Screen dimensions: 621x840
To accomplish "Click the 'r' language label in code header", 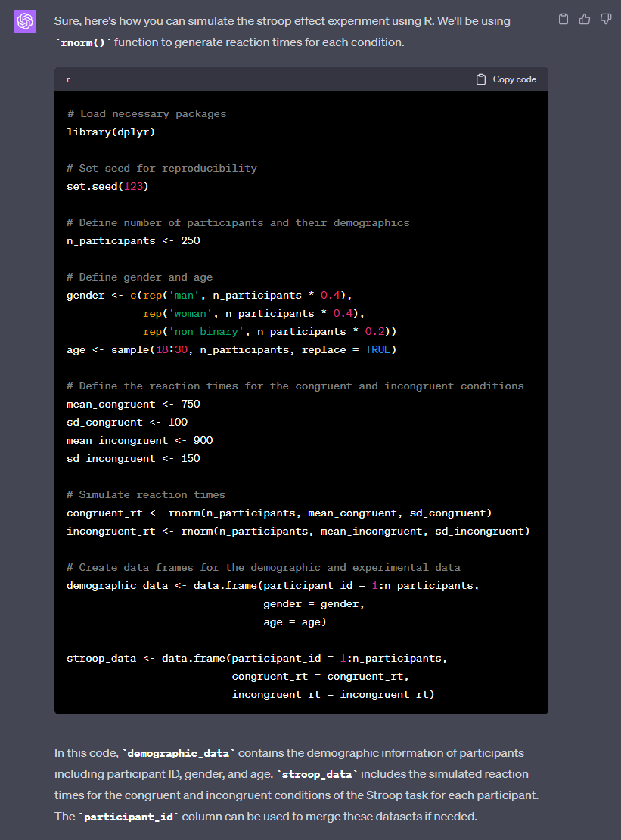I will pos(68,79).
